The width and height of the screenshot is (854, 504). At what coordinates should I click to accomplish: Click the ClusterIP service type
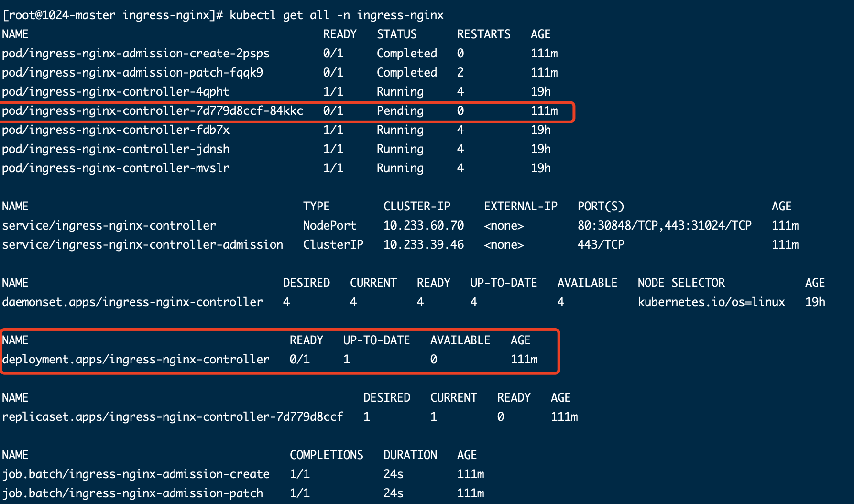pos(333,245)
